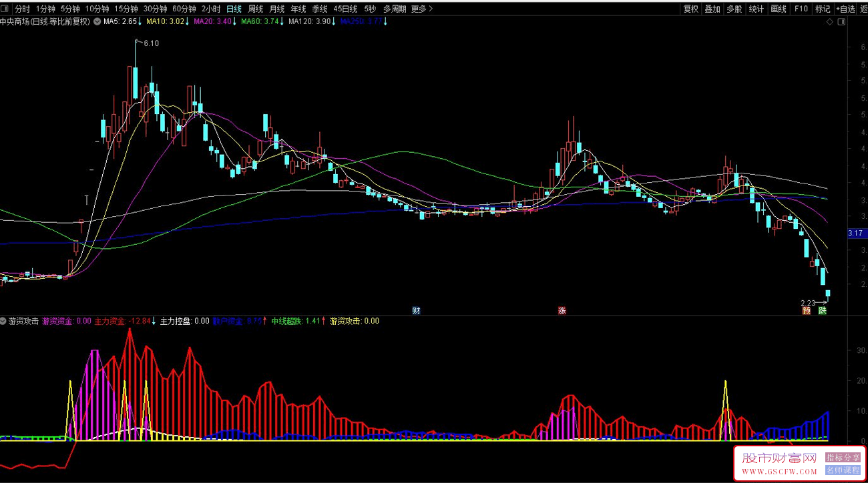Expand the 游资攻击 sub-indicator dropdown arrow

[4, 321]
